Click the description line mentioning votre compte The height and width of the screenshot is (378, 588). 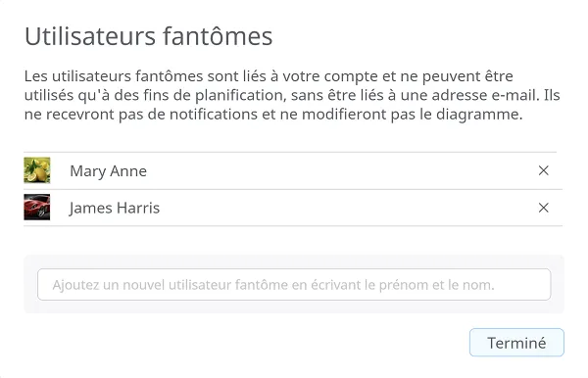pos(269,76)
